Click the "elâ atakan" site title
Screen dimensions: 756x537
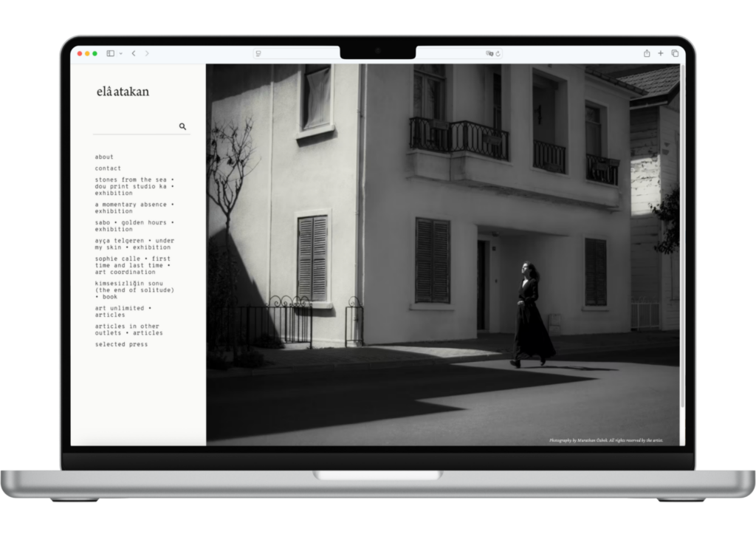122,92
